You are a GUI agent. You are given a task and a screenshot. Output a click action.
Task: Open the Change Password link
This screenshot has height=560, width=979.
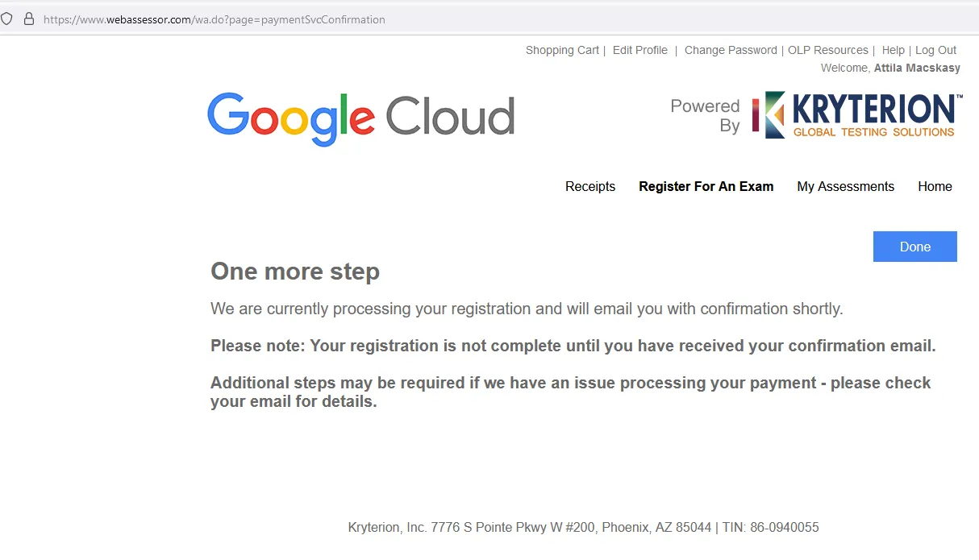pyautogui.click(x=731, y=50)
